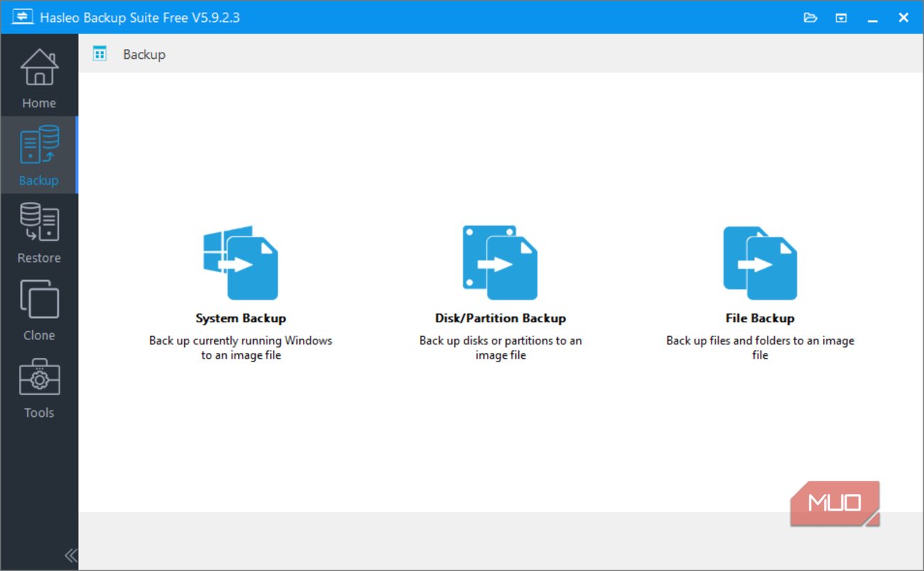
Task: Click the System Backup Windows icon
Action: point(240,263)
